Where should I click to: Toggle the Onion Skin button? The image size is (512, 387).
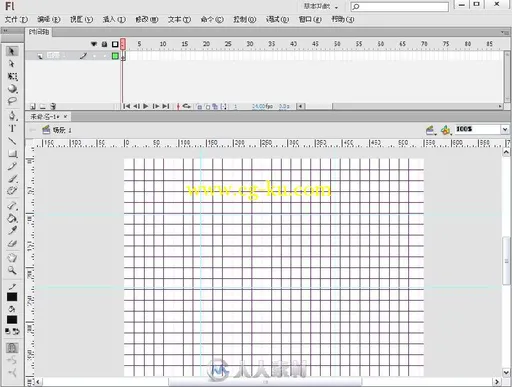[199, 106]
